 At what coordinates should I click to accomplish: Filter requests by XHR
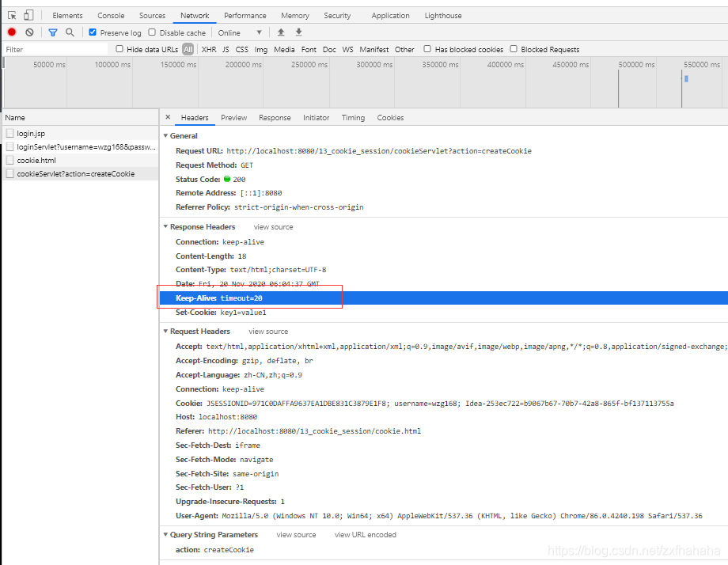pyautogui.click(x=209, y=49)
